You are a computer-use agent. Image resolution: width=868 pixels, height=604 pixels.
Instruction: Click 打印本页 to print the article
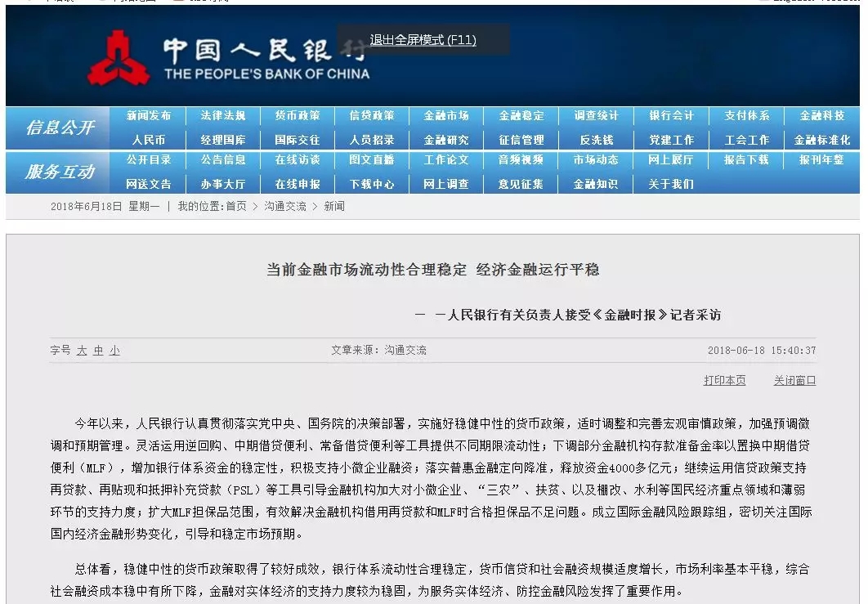click(725, 380)
